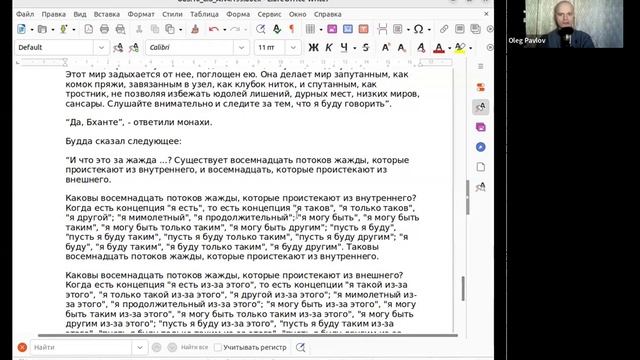Image resolution: width=640 pixels, height=360 pixels.
Task: Expand font size 11 pt dropdown
Action: click(293, 48)
